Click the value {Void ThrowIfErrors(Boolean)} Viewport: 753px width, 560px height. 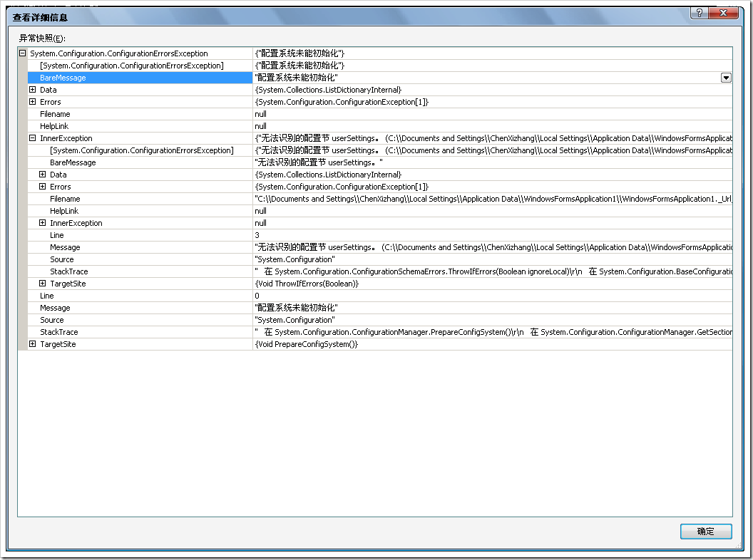[307, 284]
